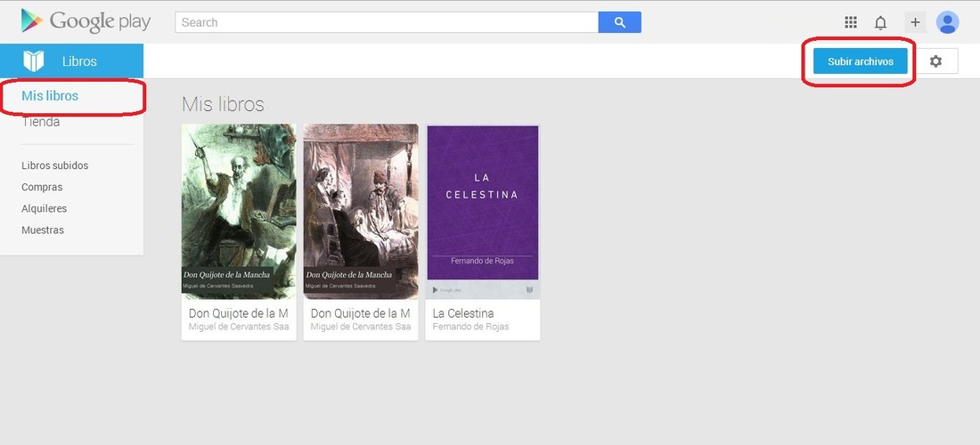Select Mis libros in sidebar
Image resolution: width=980 pixels, height=445 pixels.
50,96
